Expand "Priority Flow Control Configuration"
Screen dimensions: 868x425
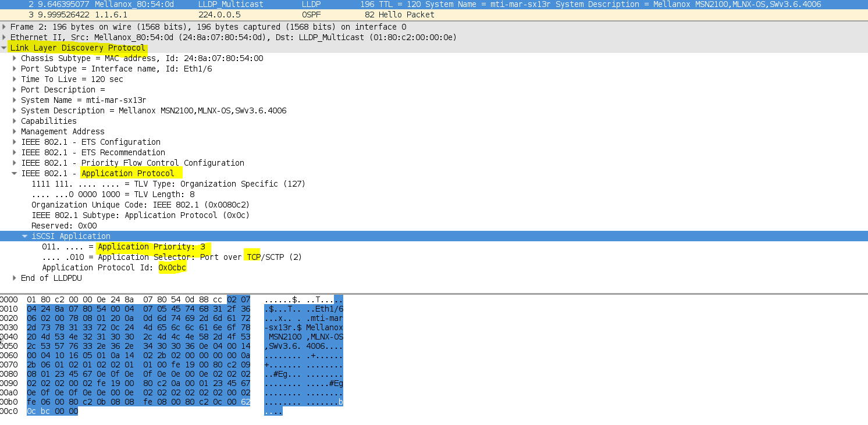point(14,163)
